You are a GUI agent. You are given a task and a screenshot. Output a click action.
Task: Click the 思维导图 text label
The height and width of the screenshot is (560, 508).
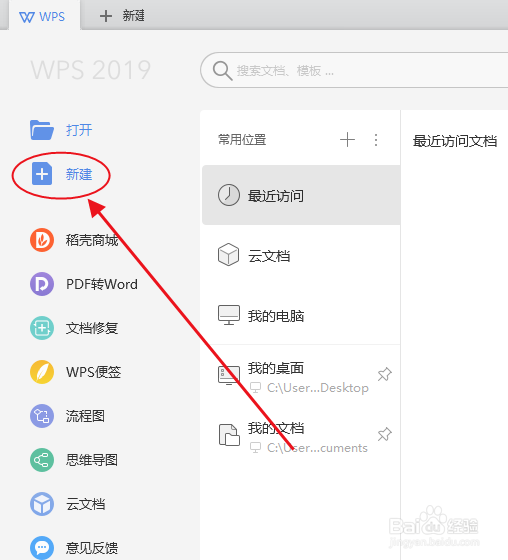[92, 460]
